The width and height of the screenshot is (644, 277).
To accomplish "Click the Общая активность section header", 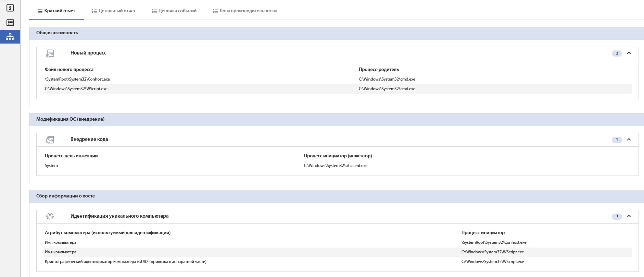I will pyautogui.click(x=57, y=33).
